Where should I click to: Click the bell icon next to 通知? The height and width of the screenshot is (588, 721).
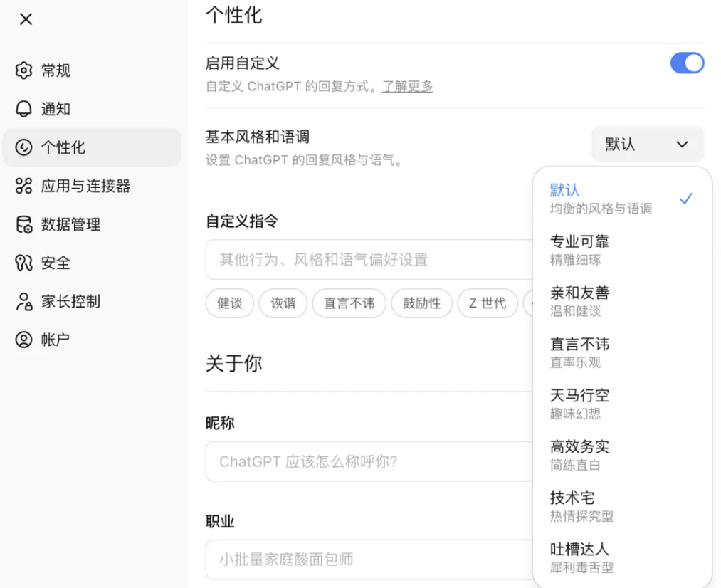(x=24, y=109)
